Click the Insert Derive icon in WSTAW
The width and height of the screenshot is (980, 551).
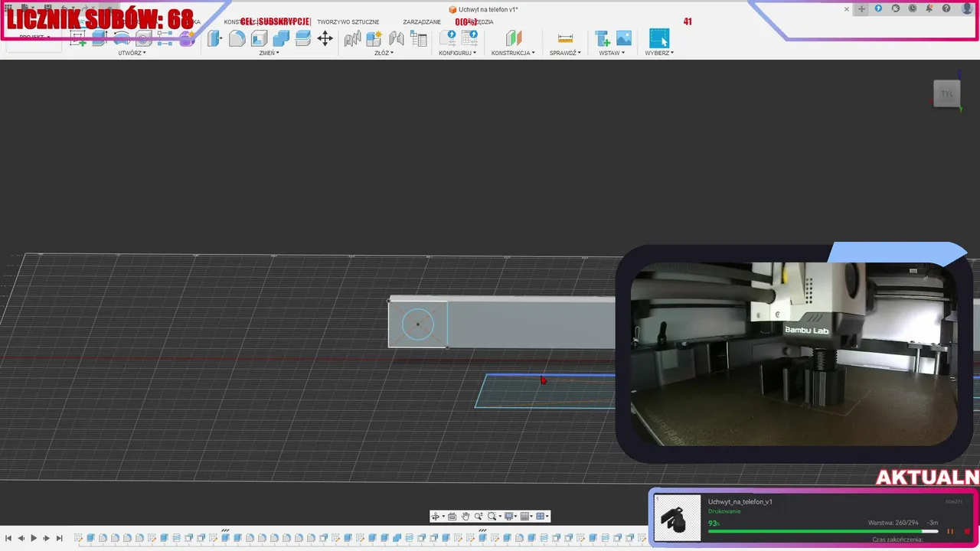coord(603,38)
